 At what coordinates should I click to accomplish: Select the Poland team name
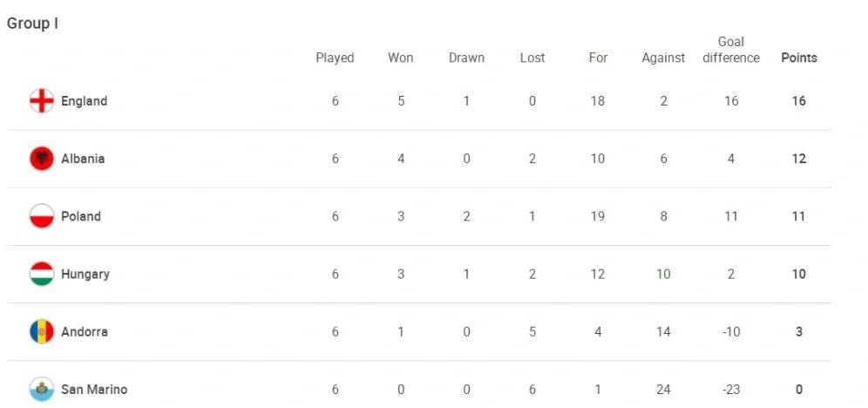pyautogui.click(x=81, y=216)
